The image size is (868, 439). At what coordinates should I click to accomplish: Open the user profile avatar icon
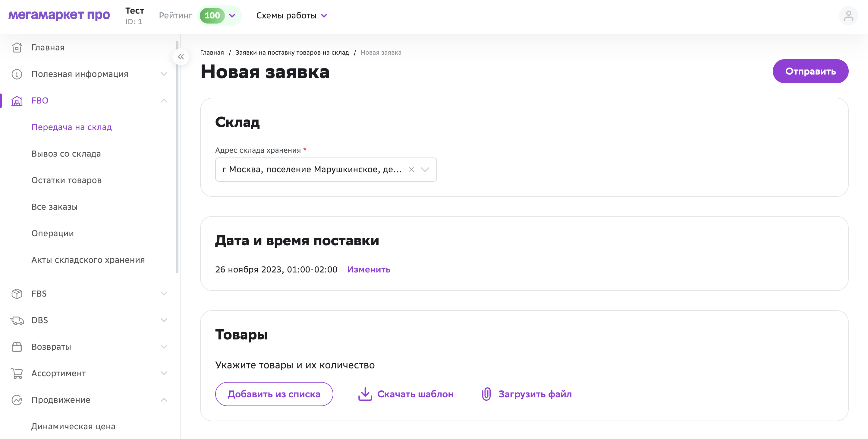click(x=848, y=15)
